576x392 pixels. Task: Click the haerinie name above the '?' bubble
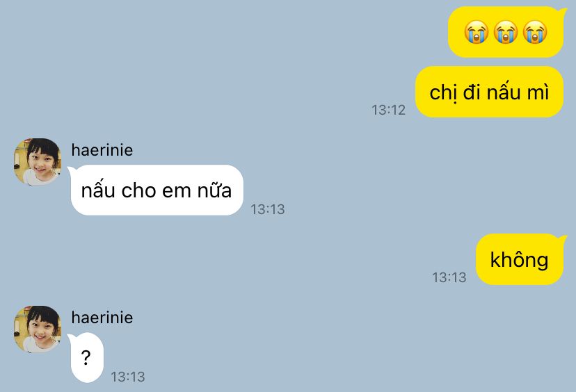[102, 318]
